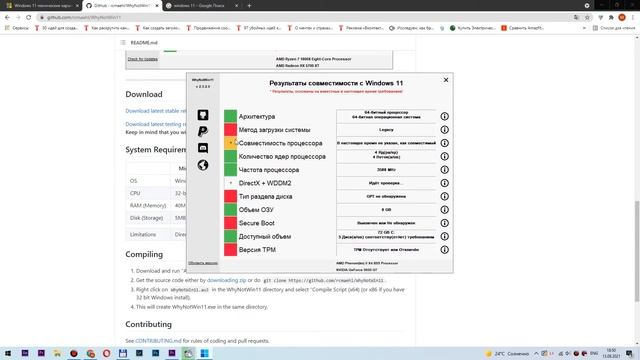The width and height of the screenshot is (640, 360).
Task: Switch to the GitHub WhyNotWin11 tab
Action: (122, 6)
